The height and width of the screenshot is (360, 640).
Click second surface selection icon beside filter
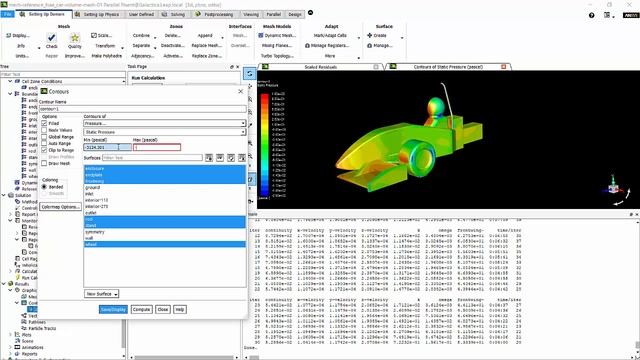coord(220,158)
